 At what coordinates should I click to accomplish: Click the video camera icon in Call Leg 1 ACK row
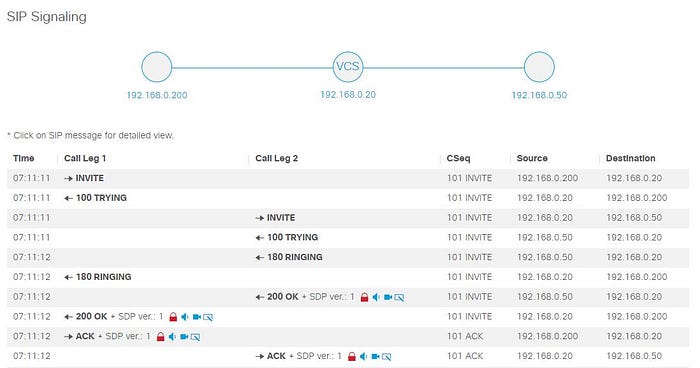coord(184,336)
